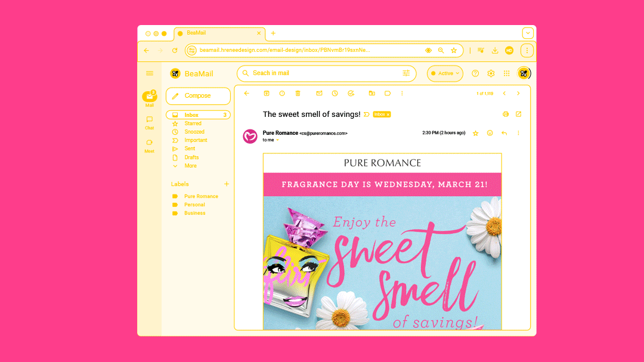Open the browser profile HD avatar

pos(509,51)
